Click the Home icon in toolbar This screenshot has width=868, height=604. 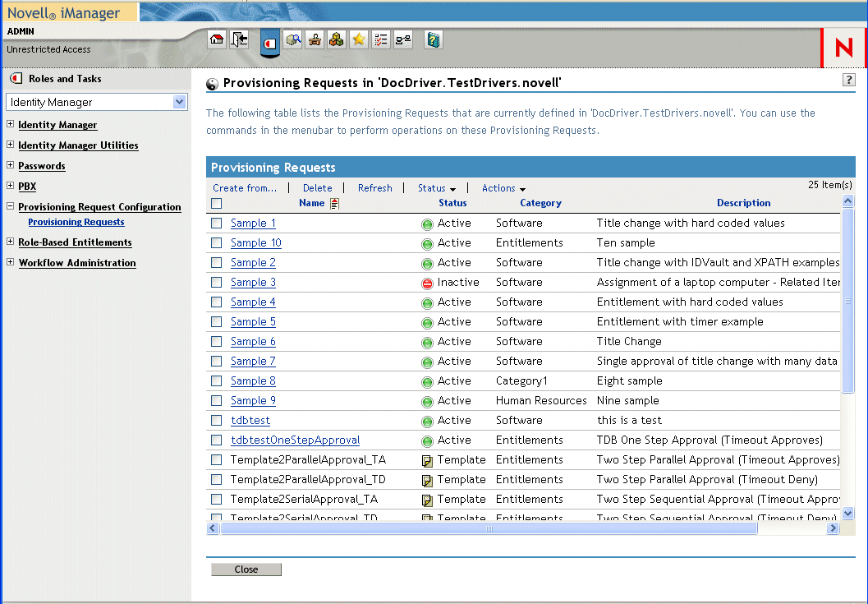217,39
